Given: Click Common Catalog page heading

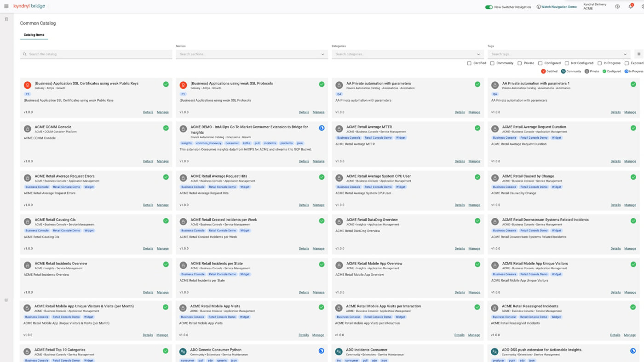Looking at the screenshot, I should coord(38,23).
